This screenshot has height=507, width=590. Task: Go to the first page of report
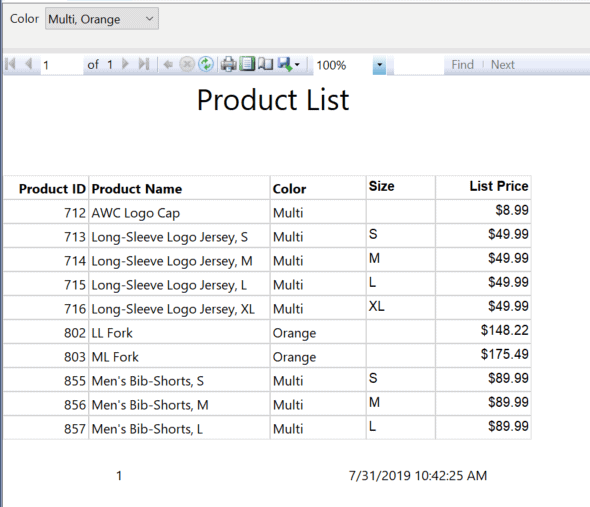11,64
